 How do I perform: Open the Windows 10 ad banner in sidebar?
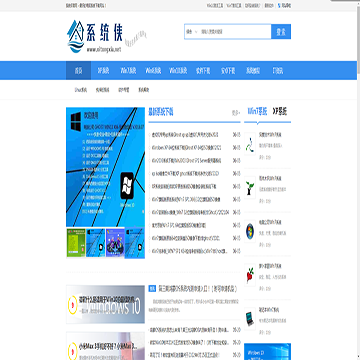coord(267,352)
